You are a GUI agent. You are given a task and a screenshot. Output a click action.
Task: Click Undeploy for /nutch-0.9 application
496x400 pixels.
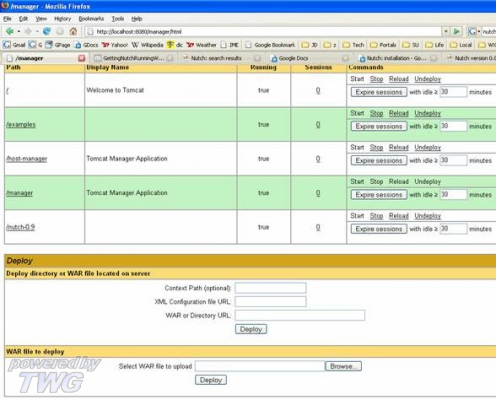click(428, 216)
